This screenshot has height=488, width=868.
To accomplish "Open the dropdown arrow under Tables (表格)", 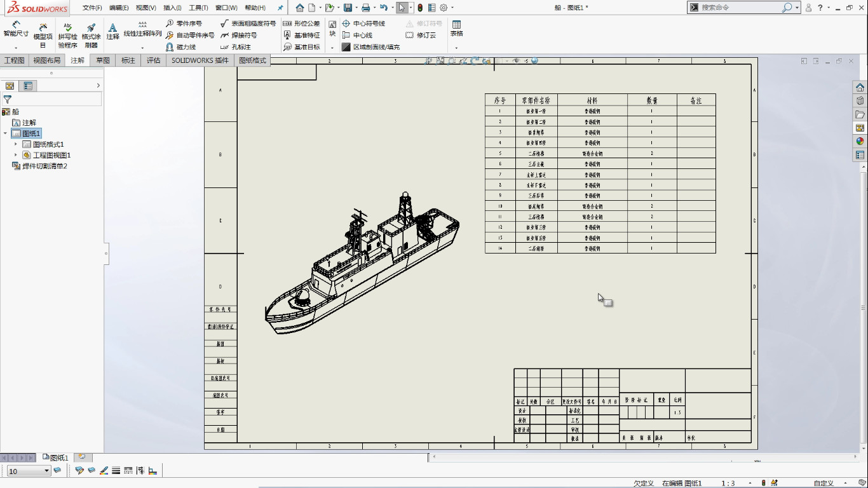I will pyautogui.click(x=456, y=48).
